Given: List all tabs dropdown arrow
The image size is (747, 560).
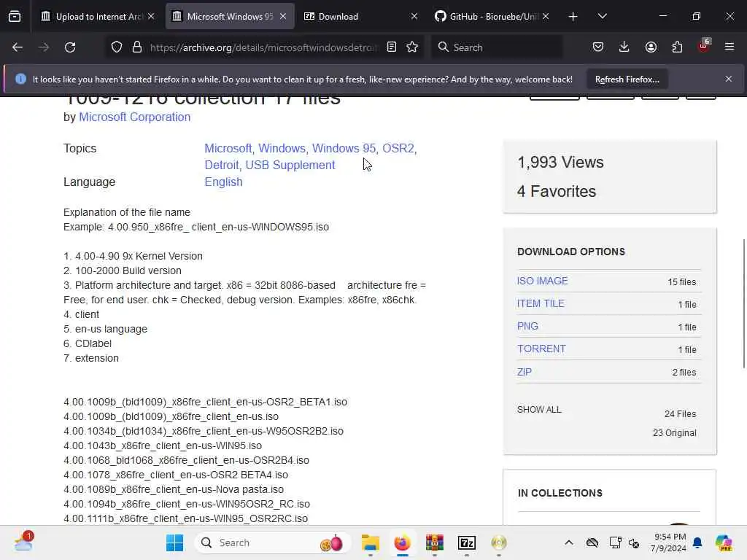Looking at the screenshot, I should (602, 17).
